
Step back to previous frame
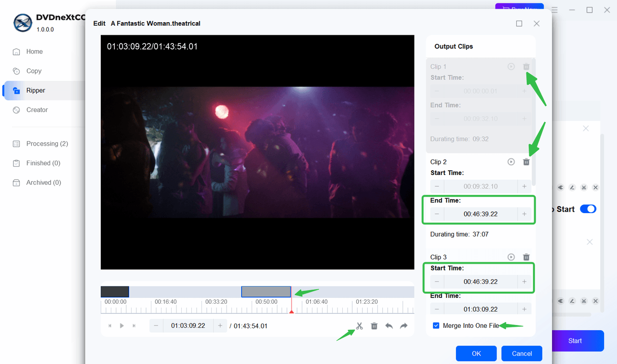coord(110,326)
